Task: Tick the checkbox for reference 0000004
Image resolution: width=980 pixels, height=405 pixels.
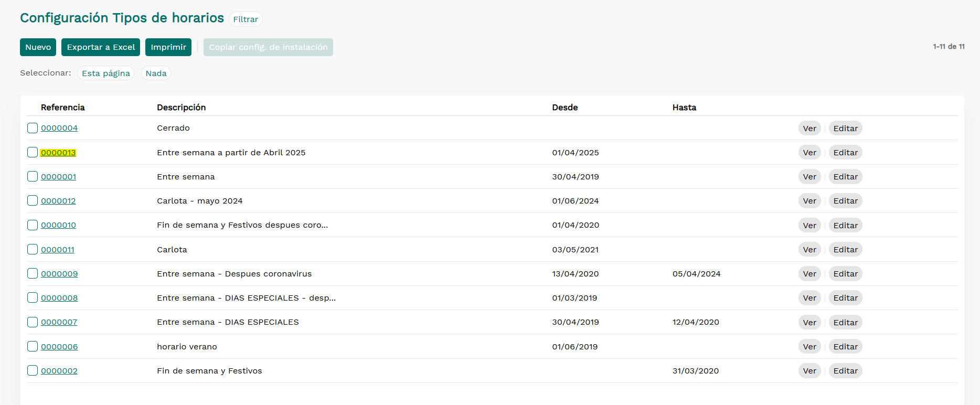Action: tap(33, 128)
